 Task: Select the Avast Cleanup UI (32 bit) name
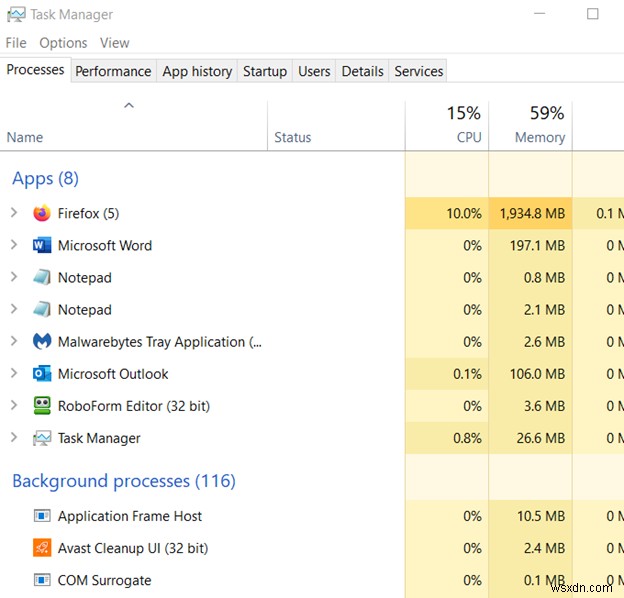point(133,548)
